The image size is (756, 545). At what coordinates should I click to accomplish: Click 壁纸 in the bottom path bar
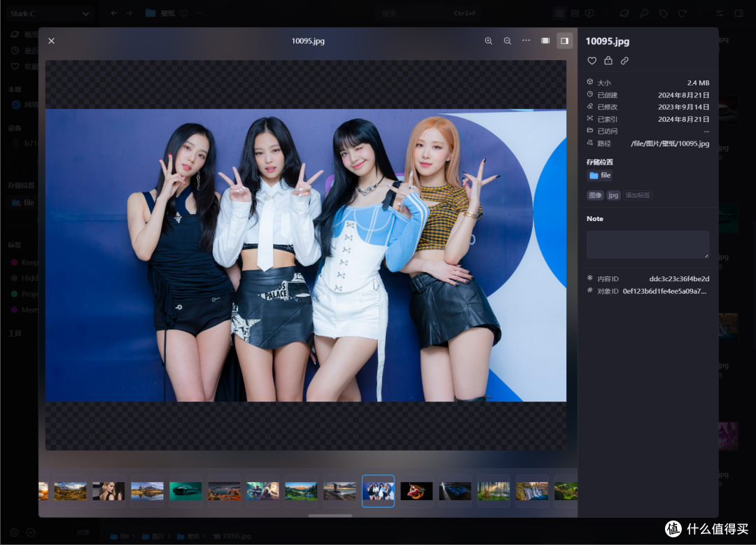(188, 537)
